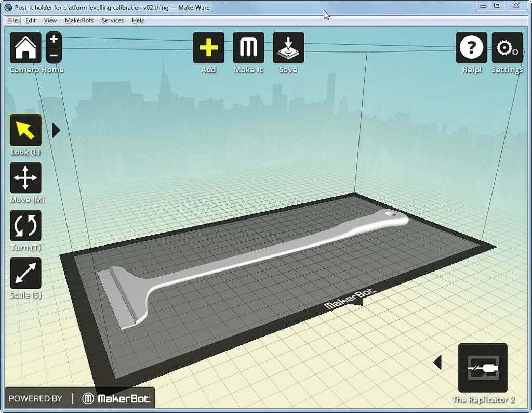
Task: Open the View menu
Action: pyautogui.click(x=50, y=20)
